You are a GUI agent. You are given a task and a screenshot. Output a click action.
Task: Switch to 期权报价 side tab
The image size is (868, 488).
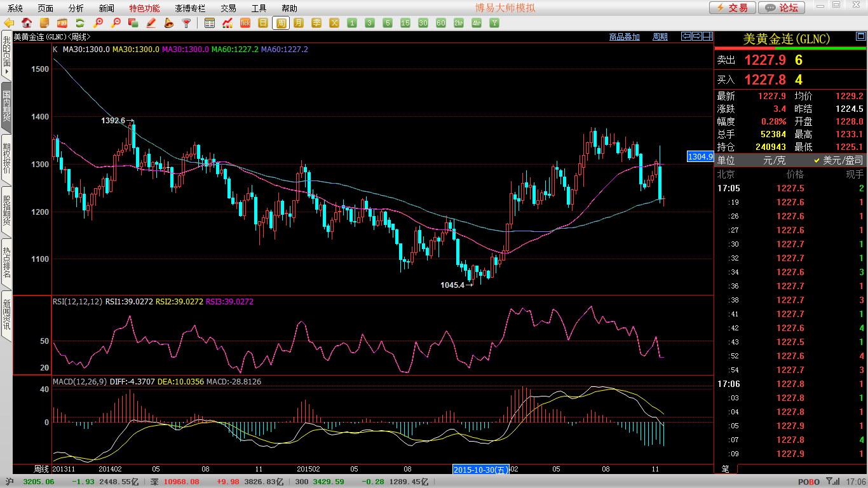[6, 159]
